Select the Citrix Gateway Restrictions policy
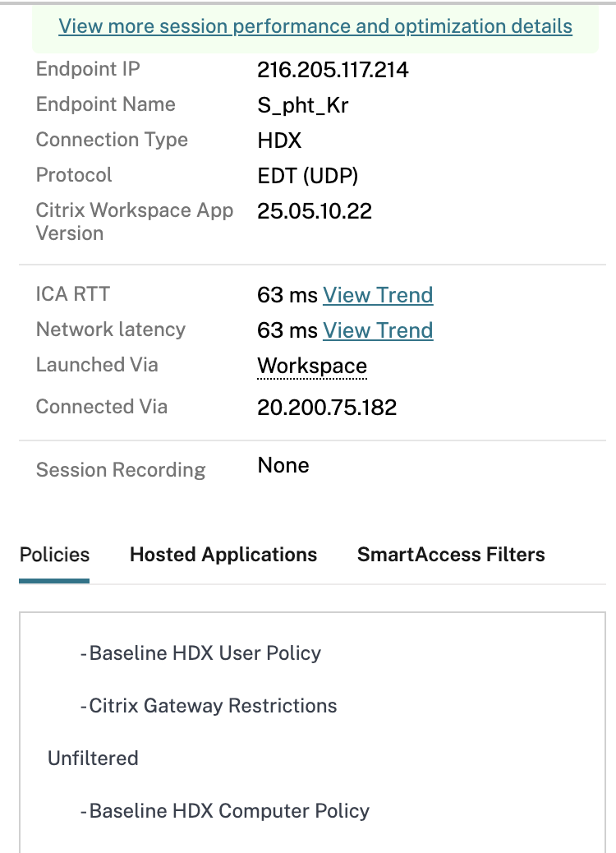Viewport: 616px width, 853px height. click(213, 706)
